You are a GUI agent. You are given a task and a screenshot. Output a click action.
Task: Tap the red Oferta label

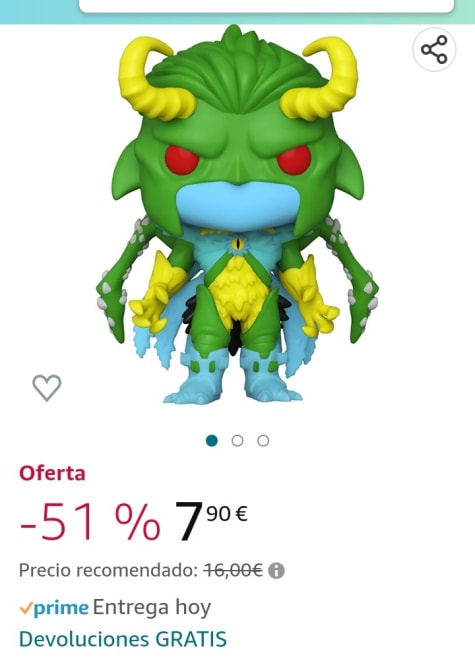(x=52, y=473)
